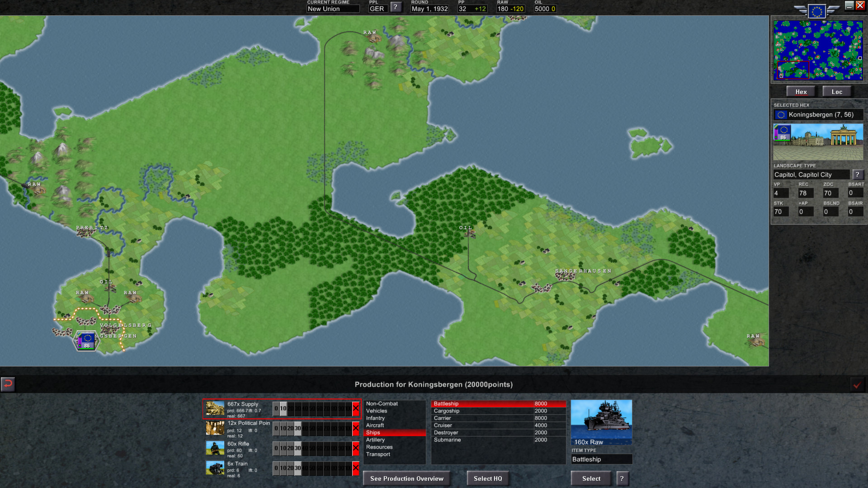
Task: Toggle the Hex display mode
Action: point(801,91)
